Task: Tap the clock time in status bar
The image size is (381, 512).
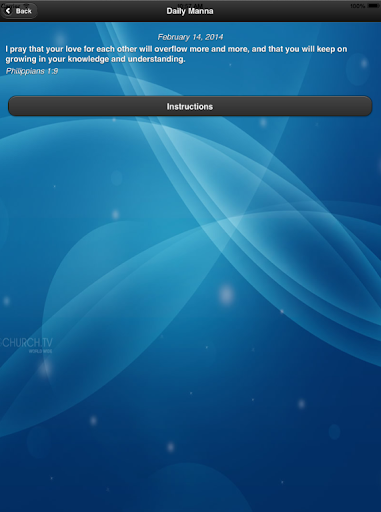Action: coord(190,5)
